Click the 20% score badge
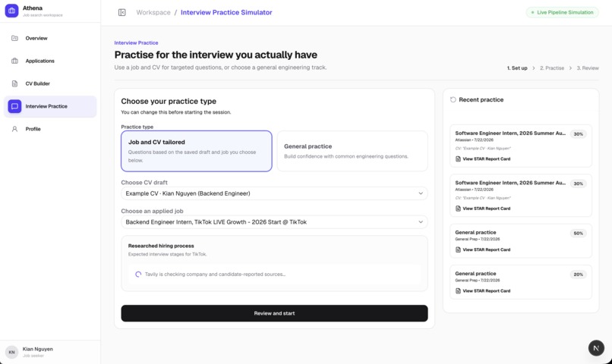Screen dimensions: 612x364 [578, 275]
